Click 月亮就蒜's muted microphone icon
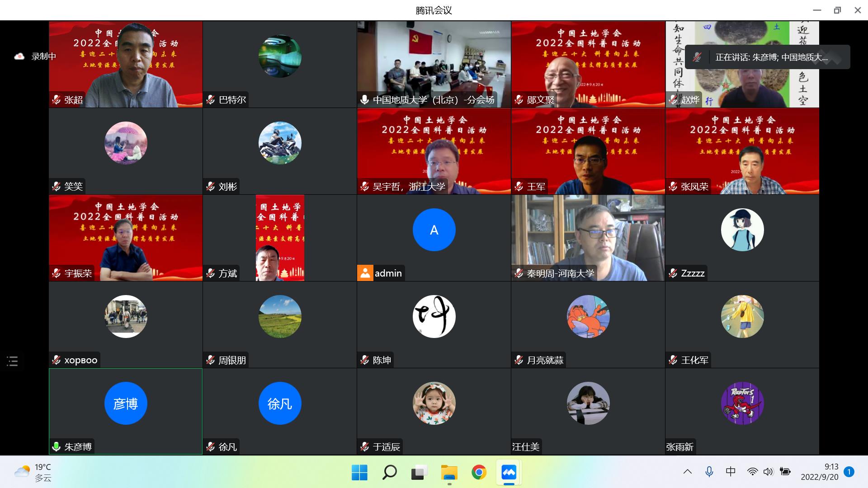Viewport: 868px width, 488px height. (519, 360)
